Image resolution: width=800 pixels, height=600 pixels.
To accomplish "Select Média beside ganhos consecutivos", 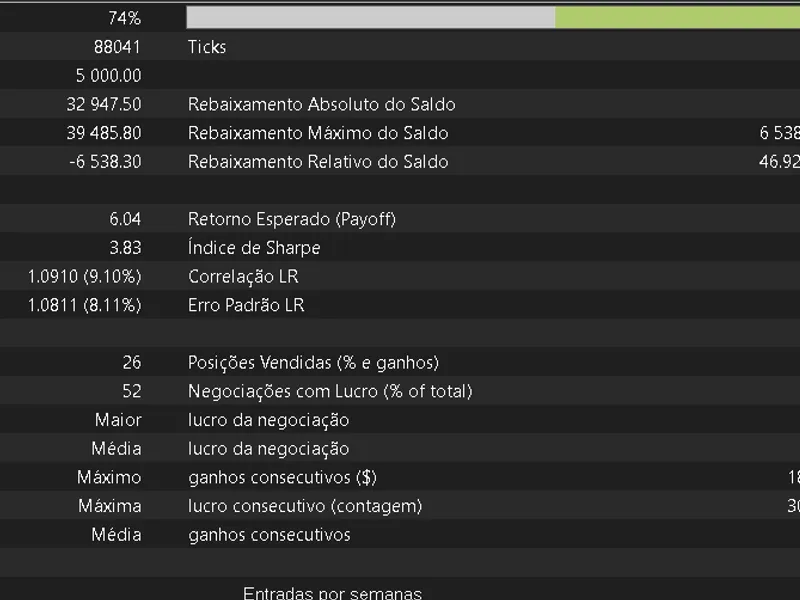I will (116, 535).
